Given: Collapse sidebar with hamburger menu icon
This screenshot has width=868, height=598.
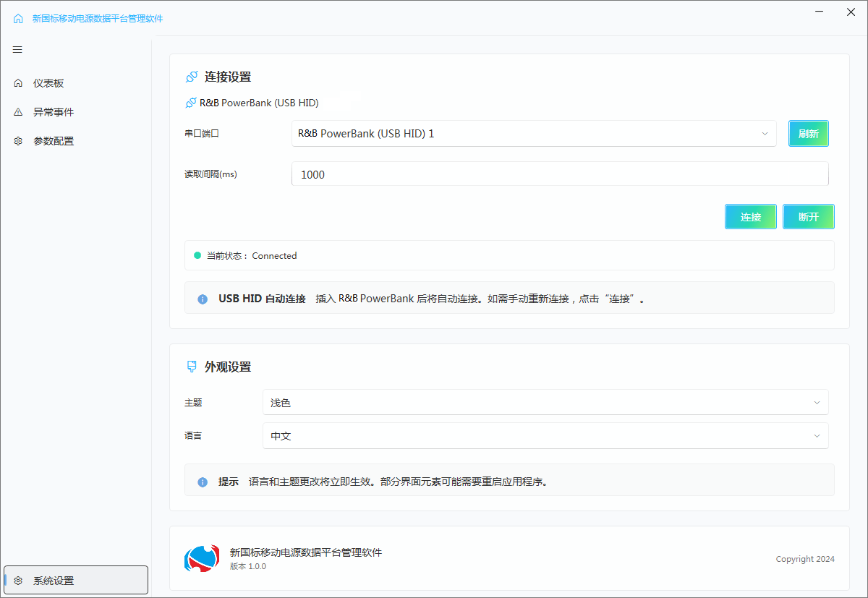Looking at the screenshot, I should click(17, 50).
